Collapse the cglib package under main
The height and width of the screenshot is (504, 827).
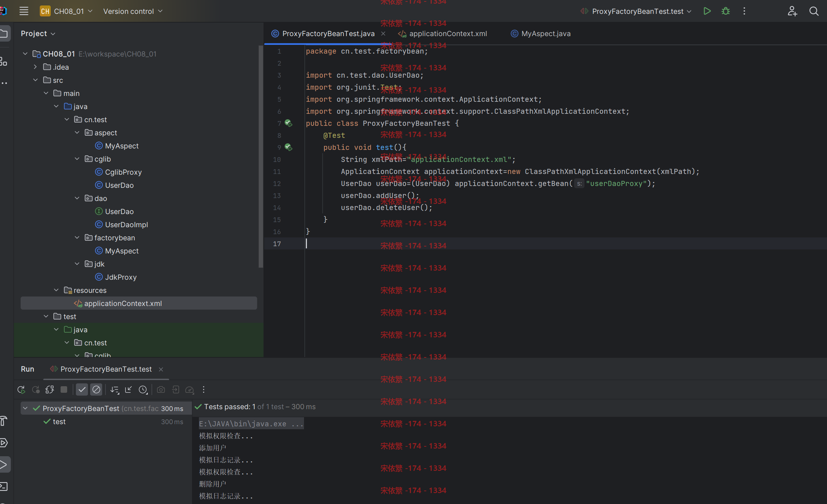tap(77, 159)
